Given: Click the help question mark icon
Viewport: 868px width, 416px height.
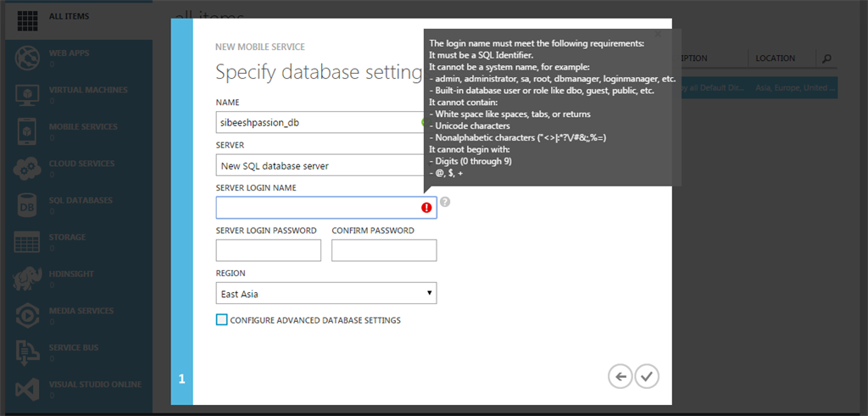Looking at the screenshot, I should tap(445, 202).
